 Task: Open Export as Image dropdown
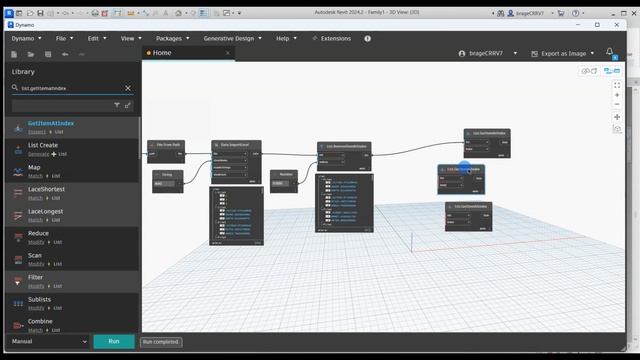(x=562, y=53)
